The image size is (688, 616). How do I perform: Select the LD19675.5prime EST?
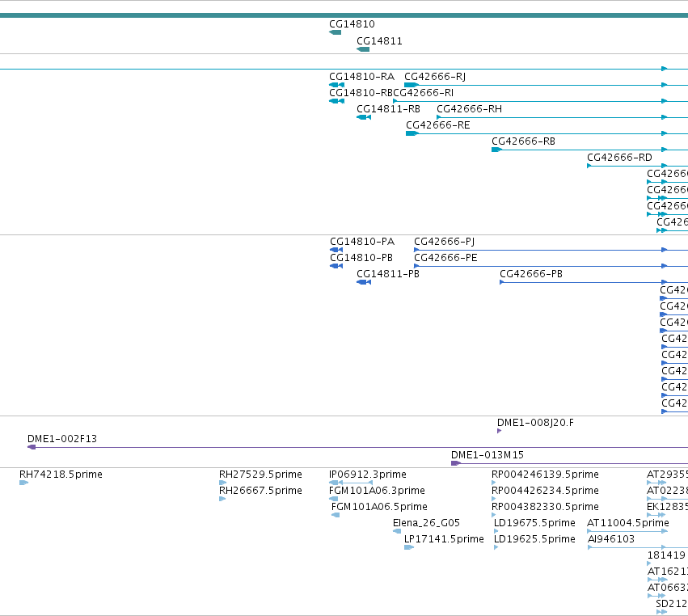(534, 523)
